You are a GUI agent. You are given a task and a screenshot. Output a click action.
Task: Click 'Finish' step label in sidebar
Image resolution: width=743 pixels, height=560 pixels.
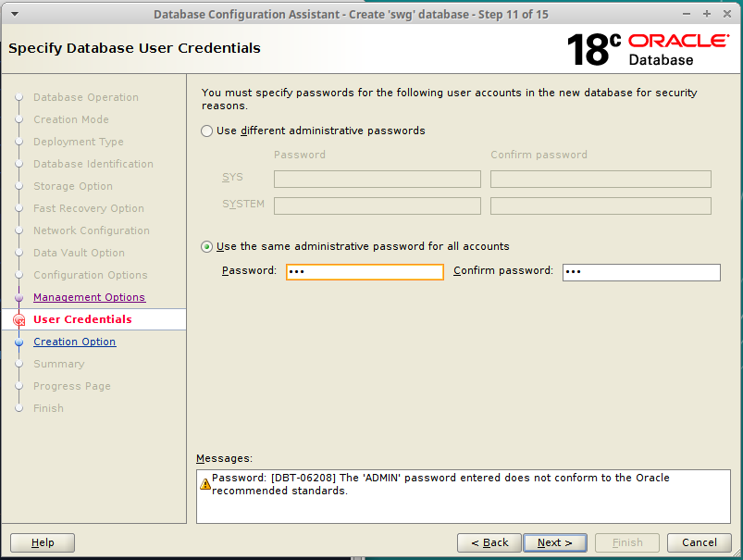(x=48, y=408)
